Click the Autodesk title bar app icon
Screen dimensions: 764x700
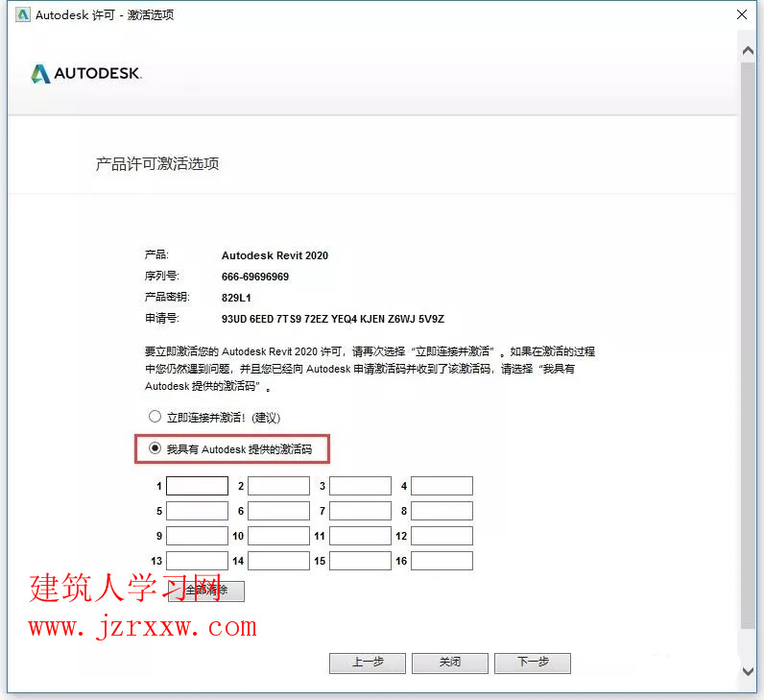(23, 15)
